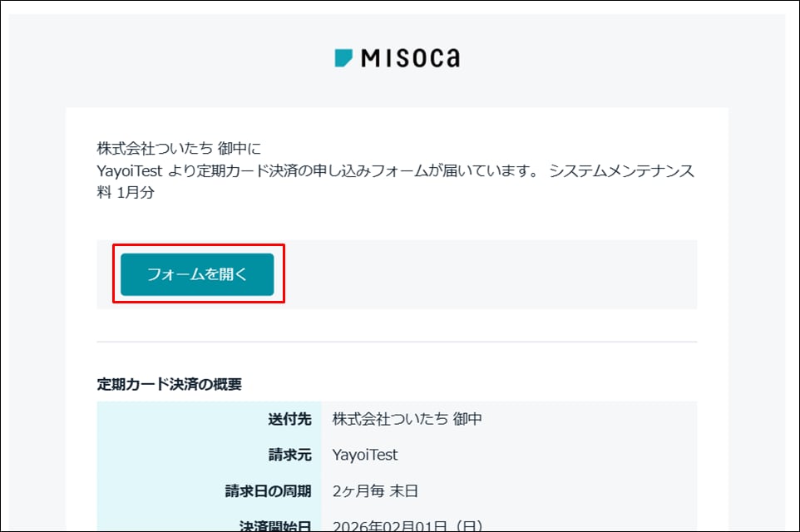Click the 料 1月分 text
This screenshot has width=800, height=532.
click(x=126, y=193)
